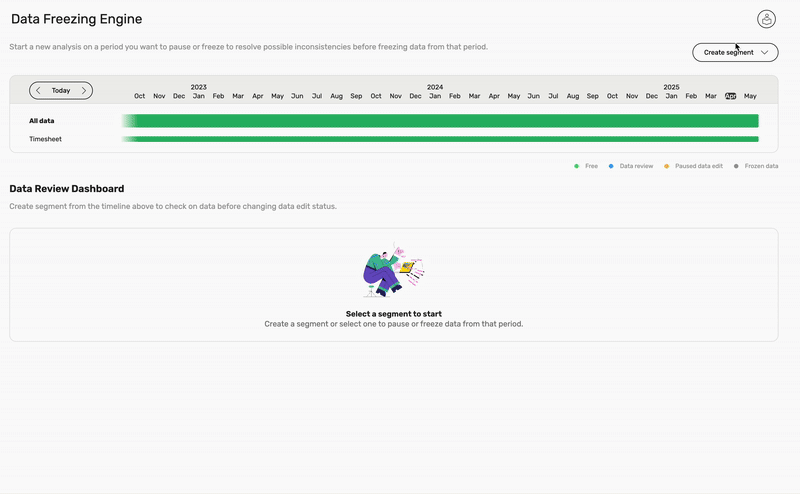The height and width of the screenshot is (494, 800).
Task: Select the highlighted Apr month marker
Action: [x=731, y=96]
